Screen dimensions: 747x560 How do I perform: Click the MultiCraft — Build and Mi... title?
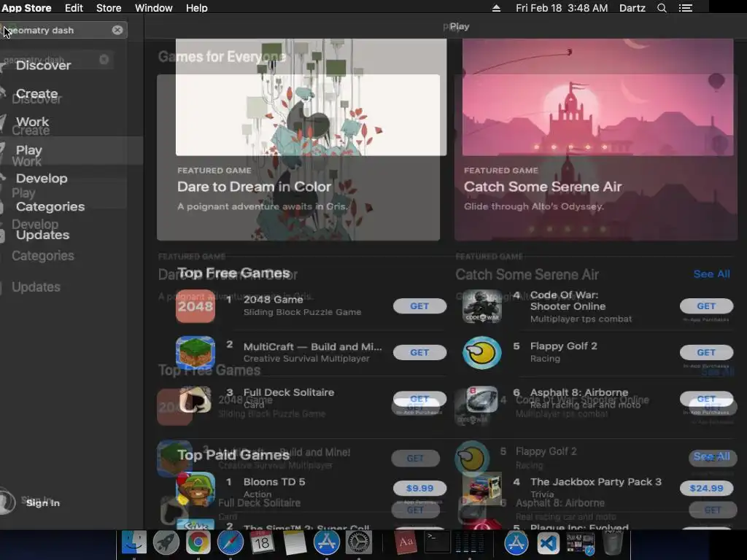pos(312,346)
